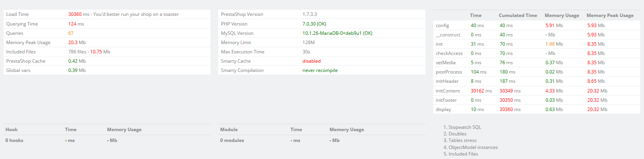Select the Hook column header

point(12,130)
